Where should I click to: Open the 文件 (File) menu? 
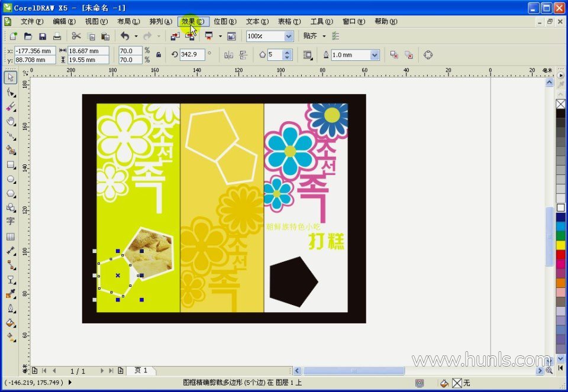pyautogui.click(x=32, y=21)
